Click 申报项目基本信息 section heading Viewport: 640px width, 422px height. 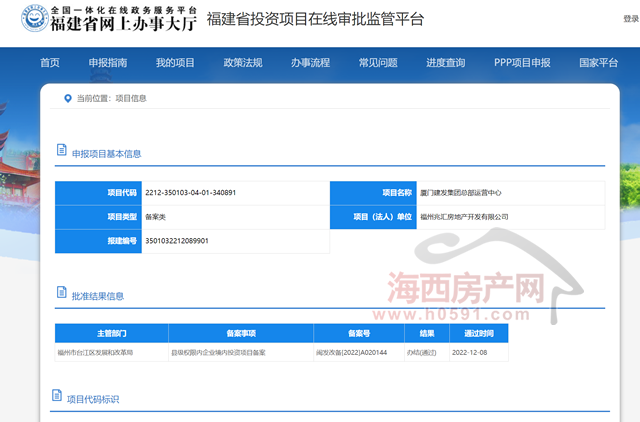pos(107,154)
